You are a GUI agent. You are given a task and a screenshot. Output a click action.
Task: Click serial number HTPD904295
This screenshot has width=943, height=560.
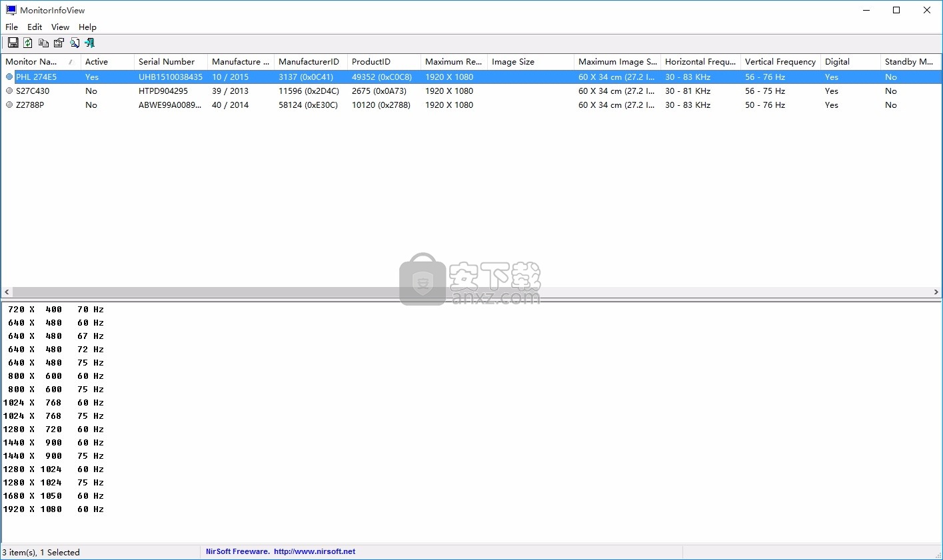click(x=163, y=91)
